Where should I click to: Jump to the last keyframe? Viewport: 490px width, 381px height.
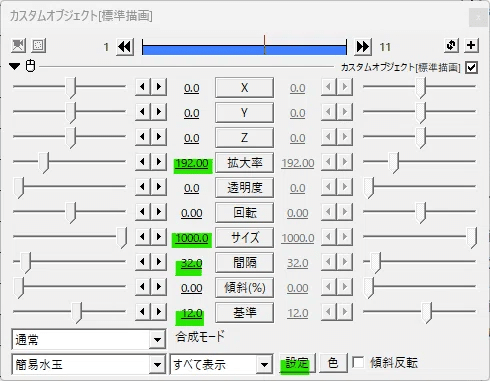(x=363, y=47)
